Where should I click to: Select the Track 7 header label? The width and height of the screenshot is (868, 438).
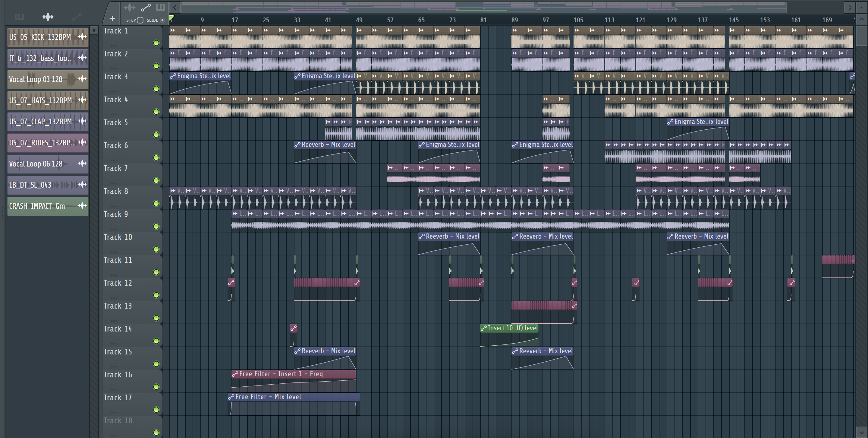pyautogui.click(x=115, y=169)
